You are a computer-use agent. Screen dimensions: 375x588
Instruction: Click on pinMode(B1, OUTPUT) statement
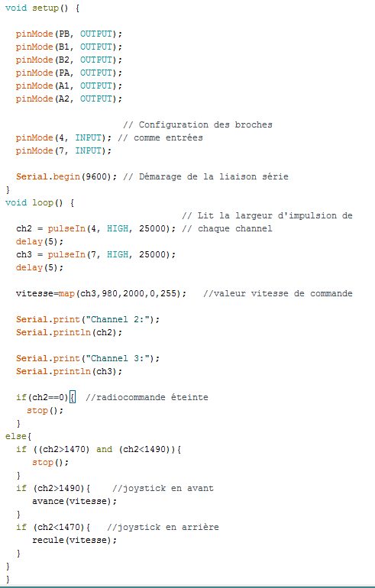pos(69,47)
